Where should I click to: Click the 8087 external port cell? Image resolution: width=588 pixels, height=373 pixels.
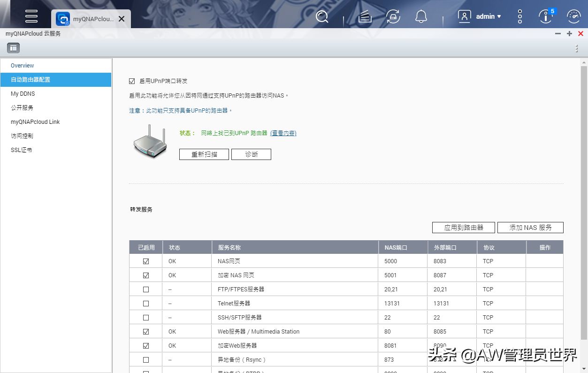[x=452, y=275]
